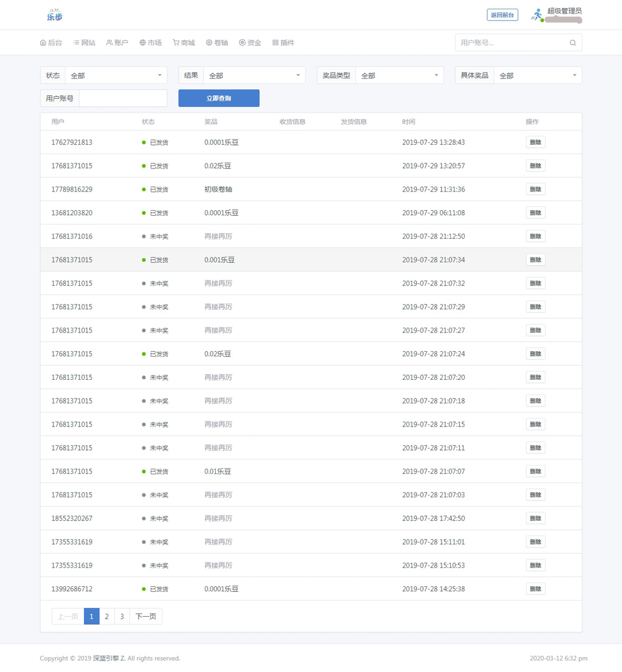Click the 立即查询 button

click(219, 98)
